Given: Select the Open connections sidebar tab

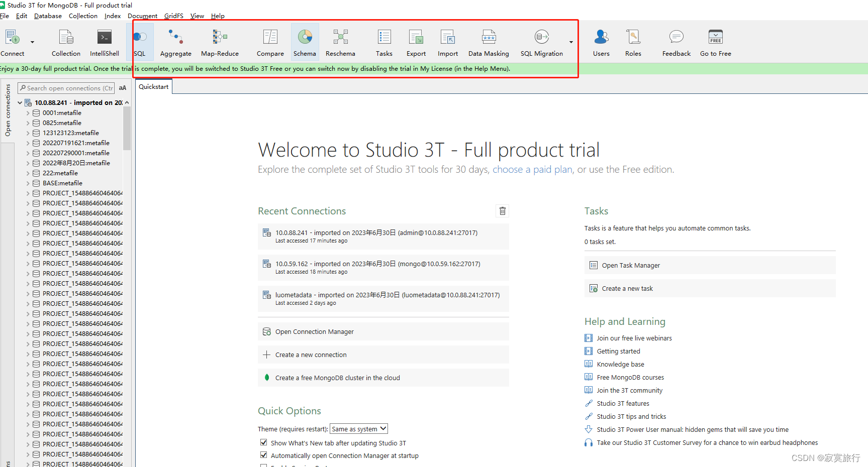Looking at the screenshot, I should 8,110.
